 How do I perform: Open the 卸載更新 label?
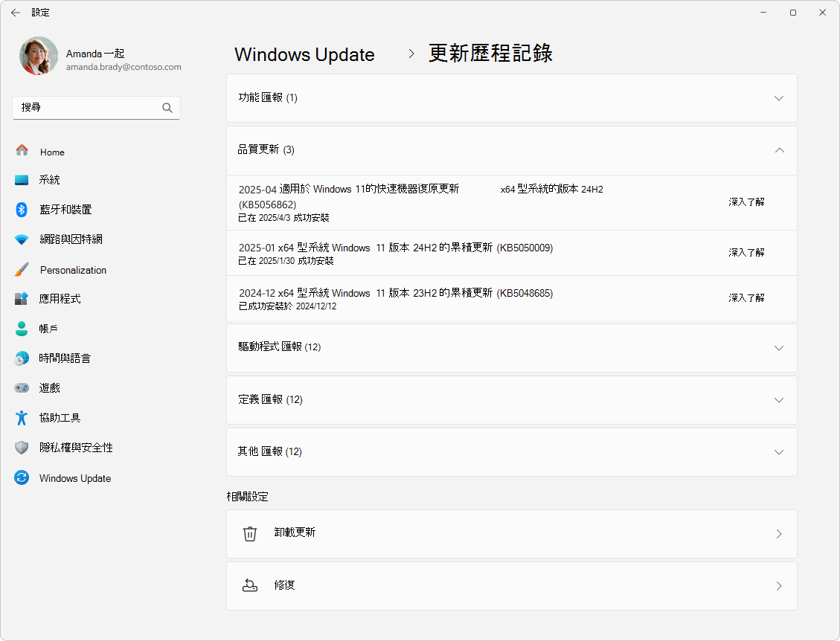coord(295,532)
